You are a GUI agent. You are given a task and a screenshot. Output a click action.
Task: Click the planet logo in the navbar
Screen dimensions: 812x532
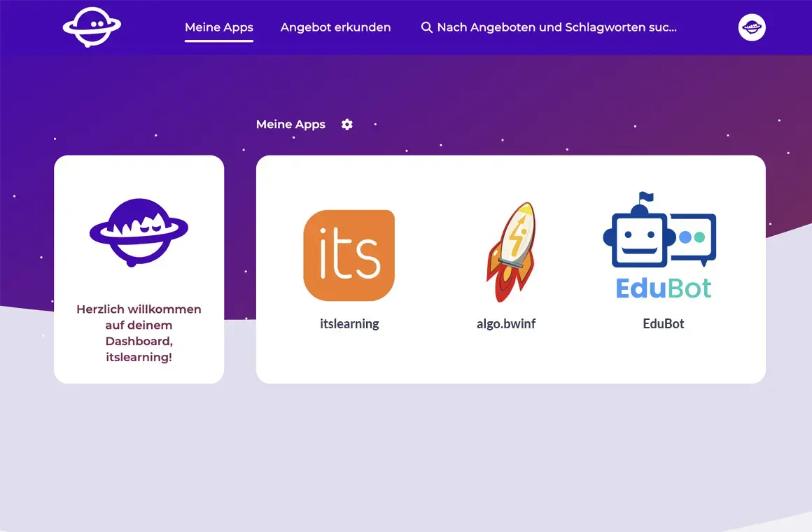pos(92,27)
